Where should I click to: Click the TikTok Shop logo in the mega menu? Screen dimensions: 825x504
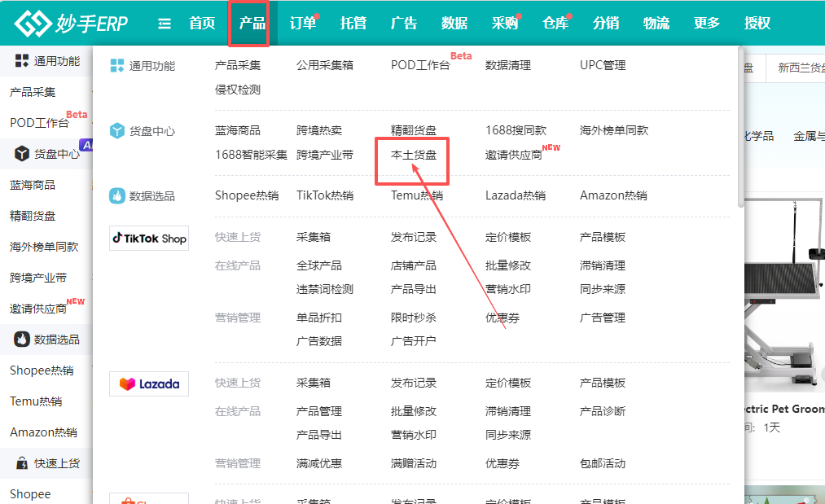pyautogui.click(x=148, y=238)
